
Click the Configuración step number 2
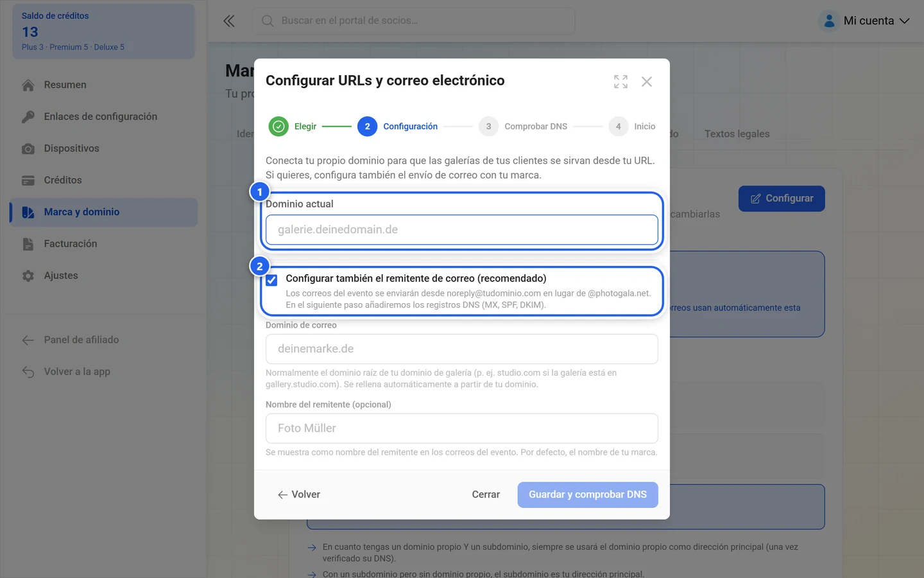point(367,127)
